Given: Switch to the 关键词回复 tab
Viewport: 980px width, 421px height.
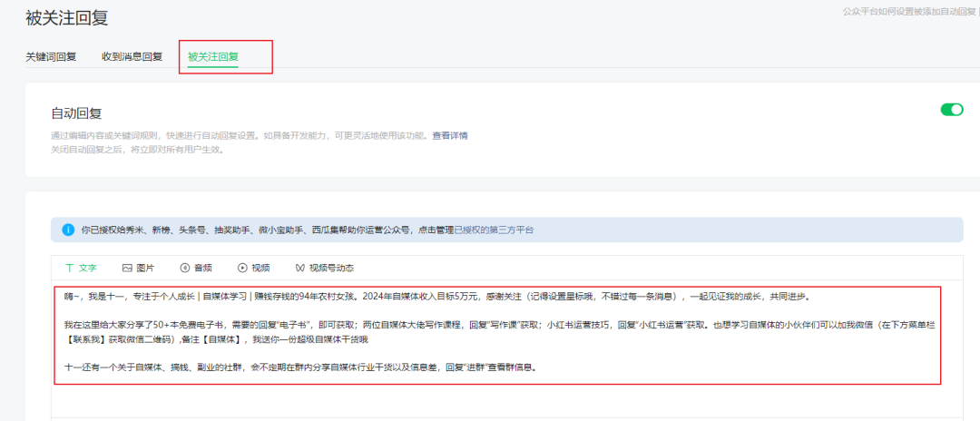Looking at the screenshot, I should [51, 57].
